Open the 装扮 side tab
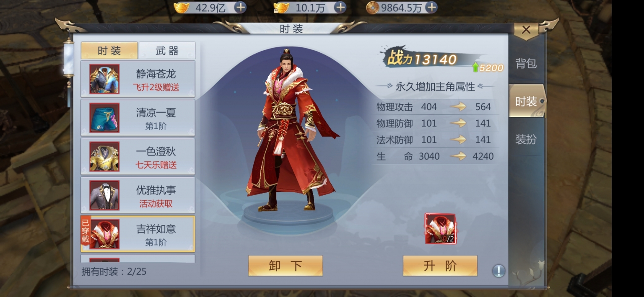Image resolution: width=644 pixels, height=297 pixels. click(x=526, y=139)
